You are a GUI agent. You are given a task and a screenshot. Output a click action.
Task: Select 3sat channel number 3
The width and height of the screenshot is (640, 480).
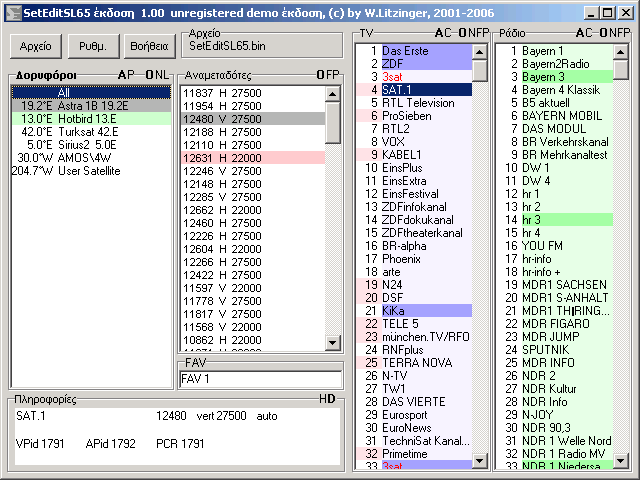414,77
